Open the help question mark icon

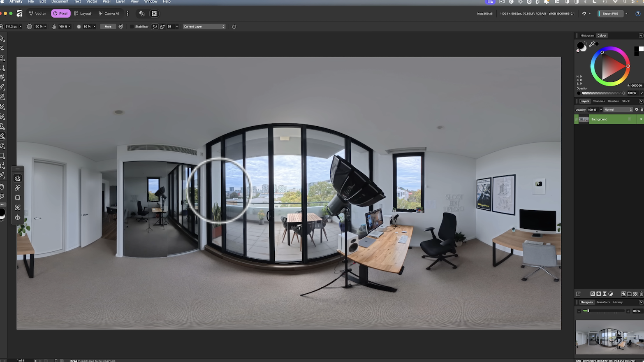point(638,14)
